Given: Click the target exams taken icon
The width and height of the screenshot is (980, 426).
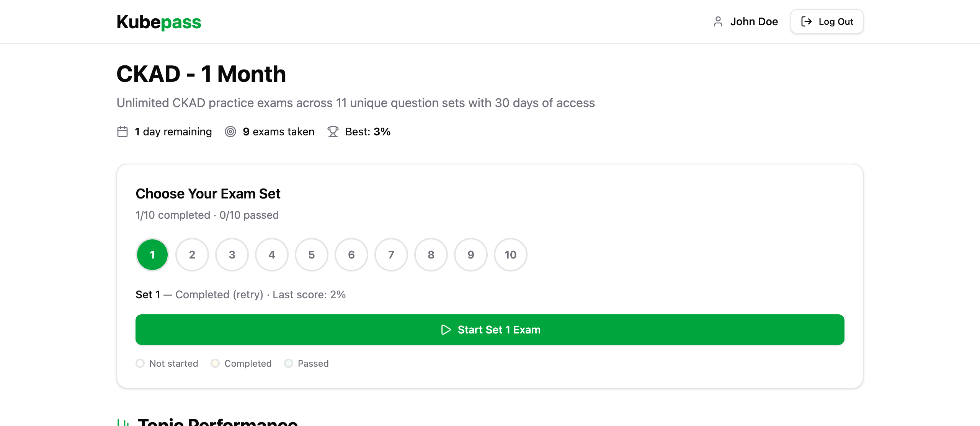Looking at the screenshot, I should click(x=230, y=132).
